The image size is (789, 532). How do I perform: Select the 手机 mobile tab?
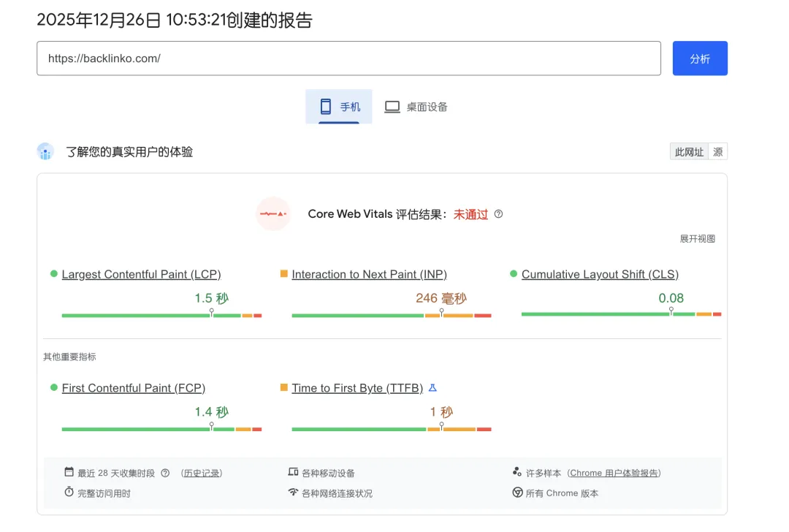tap(339, 107)
